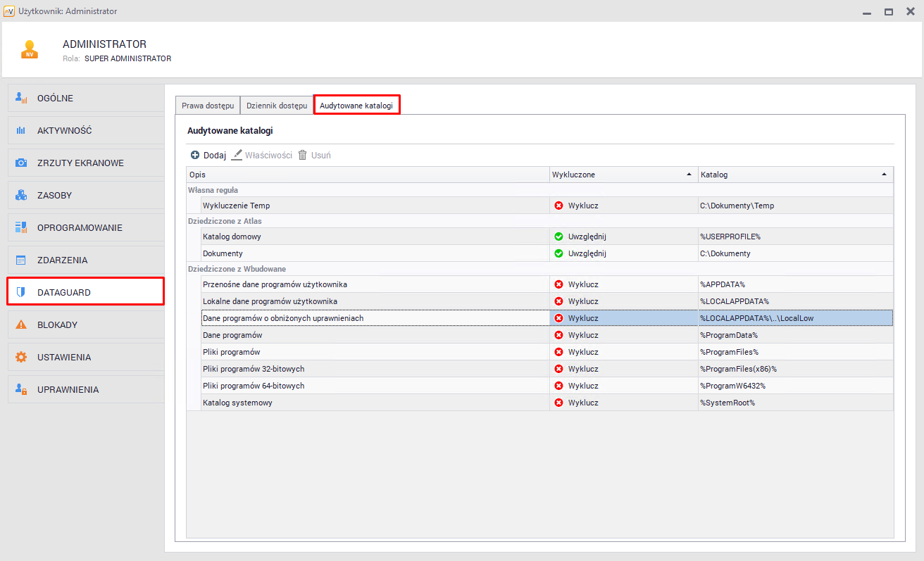Click the Zdarzenia calendar icon

coord(21,260)
